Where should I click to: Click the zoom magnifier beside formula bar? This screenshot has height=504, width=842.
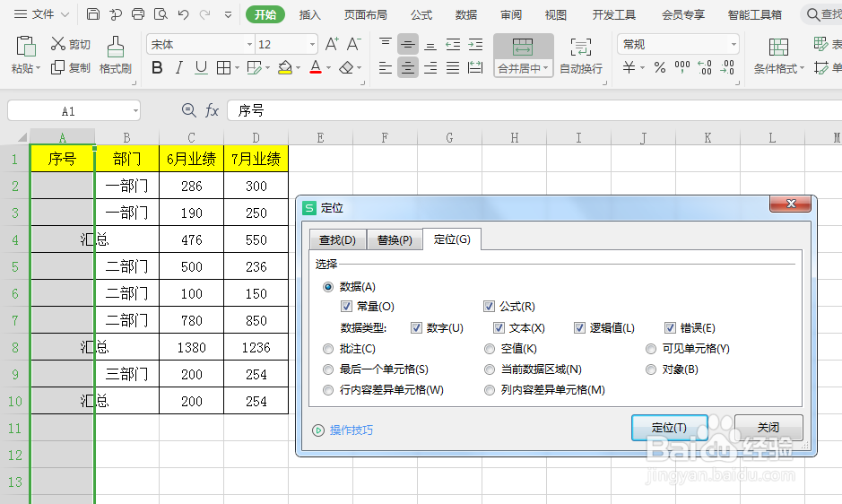click(x=189, y=110)
